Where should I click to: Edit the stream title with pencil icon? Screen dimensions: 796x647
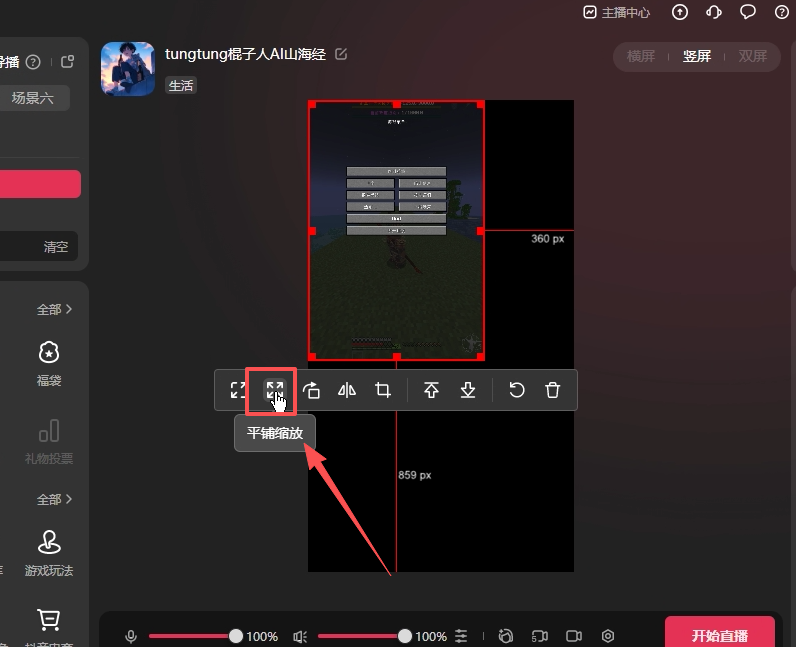[341, 54]
